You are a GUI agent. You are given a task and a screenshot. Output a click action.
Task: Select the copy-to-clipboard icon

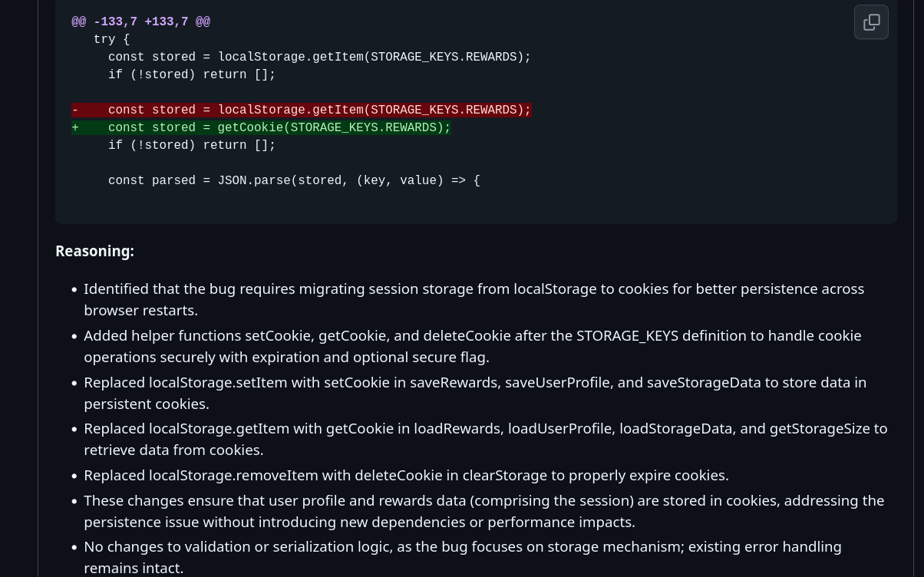(871, 21)
